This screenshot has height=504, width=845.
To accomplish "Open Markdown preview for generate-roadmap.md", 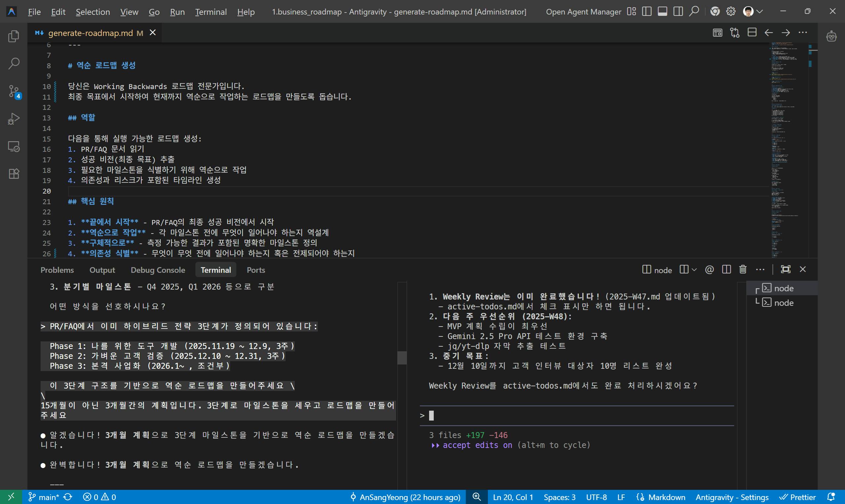I will tap(717, 32).
